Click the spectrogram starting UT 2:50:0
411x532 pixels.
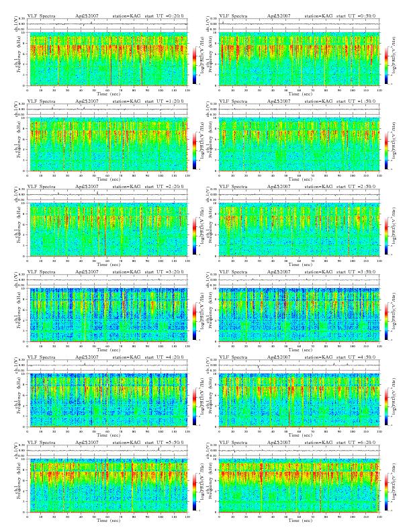tap(299, 229)
